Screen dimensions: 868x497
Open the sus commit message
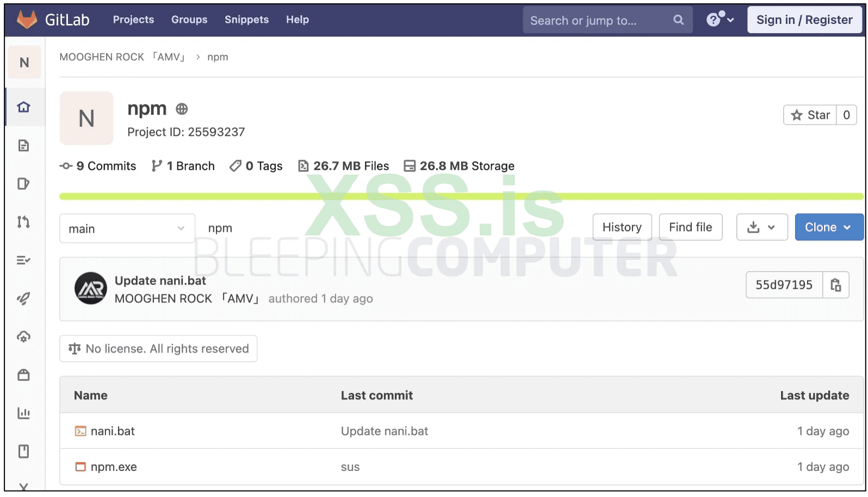[350, 467]
